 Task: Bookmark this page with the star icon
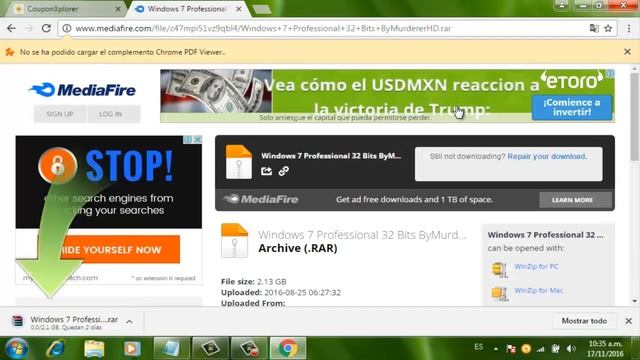point(608,28)
